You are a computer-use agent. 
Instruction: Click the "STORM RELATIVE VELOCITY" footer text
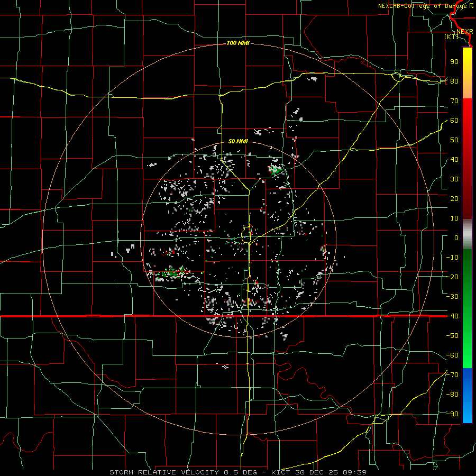coord(166,472)
